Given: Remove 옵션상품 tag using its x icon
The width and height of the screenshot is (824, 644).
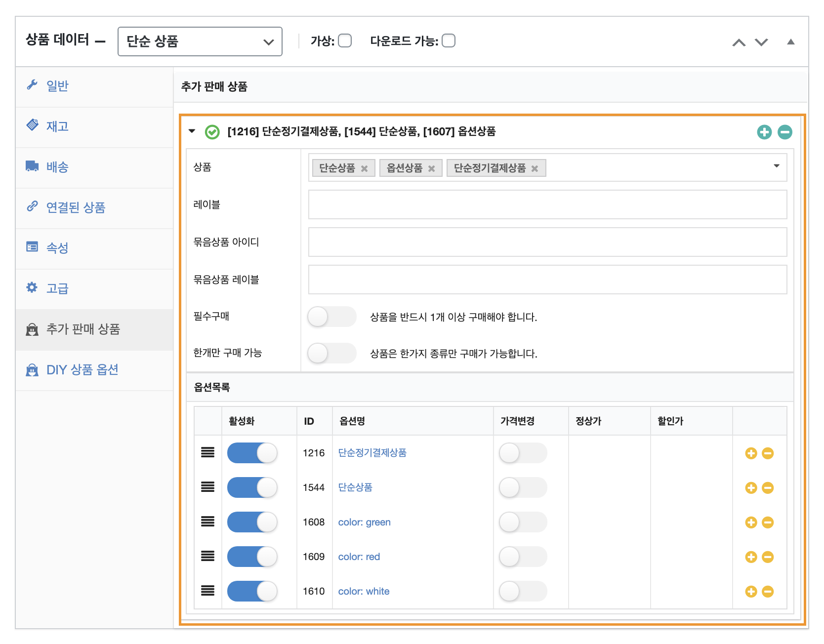Looking at the screenshot, I should pyautogui.click(x=431, y=168).
